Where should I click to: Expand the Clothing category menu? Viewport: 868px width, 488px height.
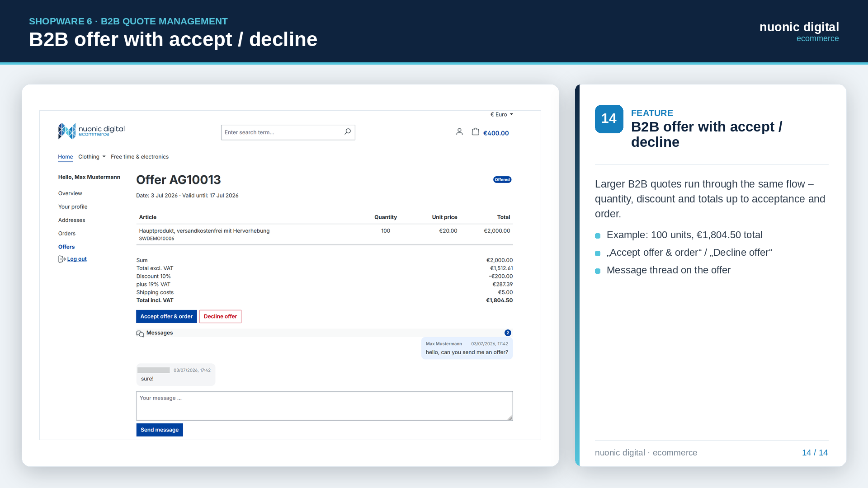pyautogui.click(x=92, y=157)
